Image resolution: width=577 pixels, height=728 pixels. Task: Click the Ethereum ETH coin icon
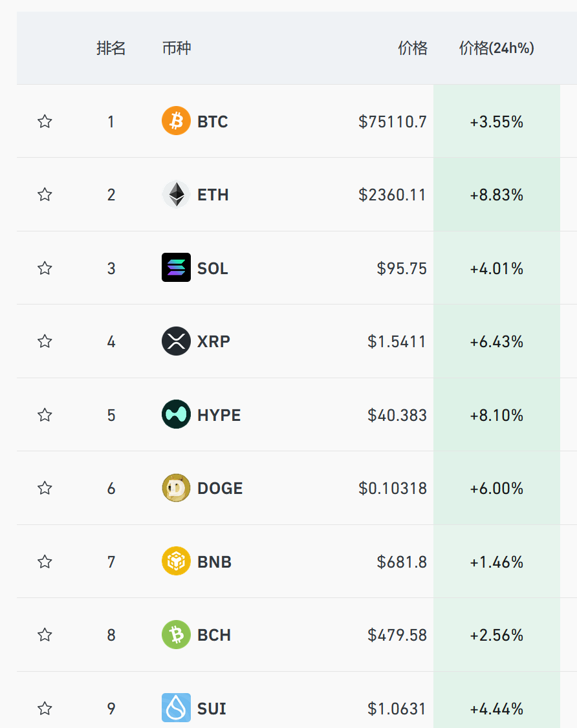point(176,195)
